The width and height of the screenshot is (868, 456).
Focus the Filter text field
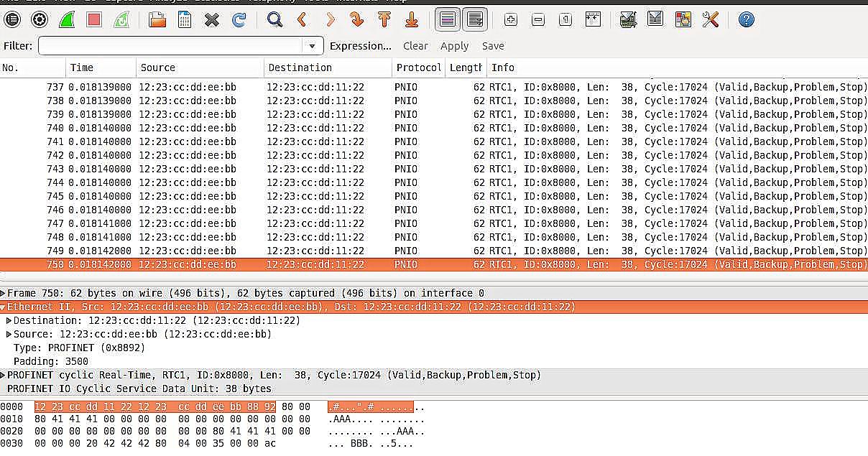pyautogui.click(x=172, y=46)
